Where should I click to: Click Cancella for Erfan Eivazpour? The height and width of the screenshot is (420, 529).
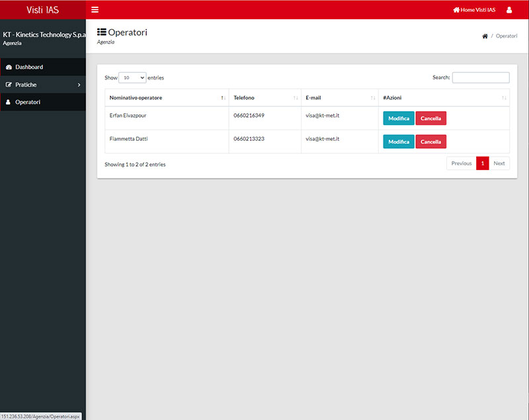click(x=431, y=118)
